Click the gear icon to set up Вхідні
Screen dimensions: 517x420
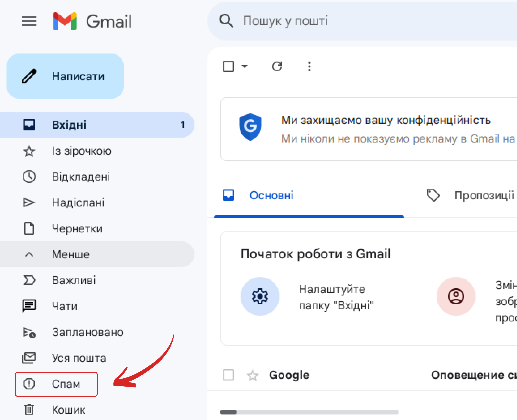click(x=260, y=296)
